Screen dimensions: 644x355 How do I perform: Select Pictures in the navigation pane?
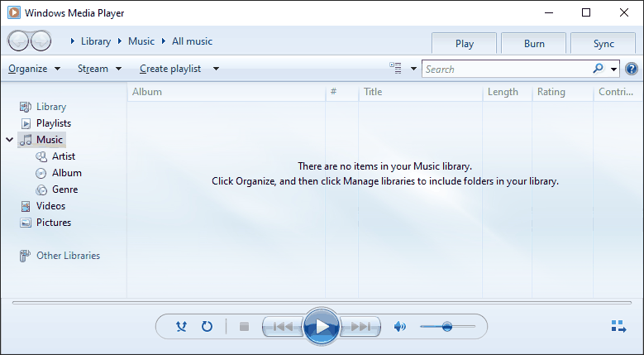click(x=54, y=223)
